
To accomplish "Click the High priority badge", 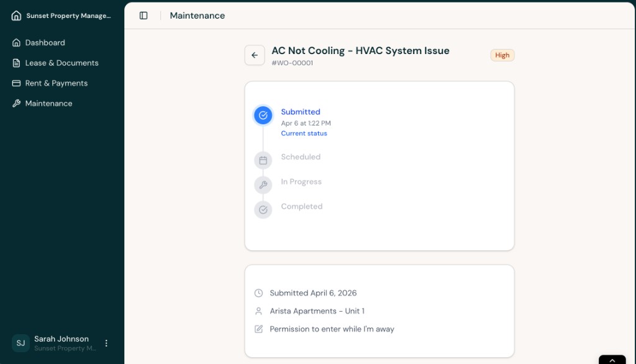I will coord(502,55).
